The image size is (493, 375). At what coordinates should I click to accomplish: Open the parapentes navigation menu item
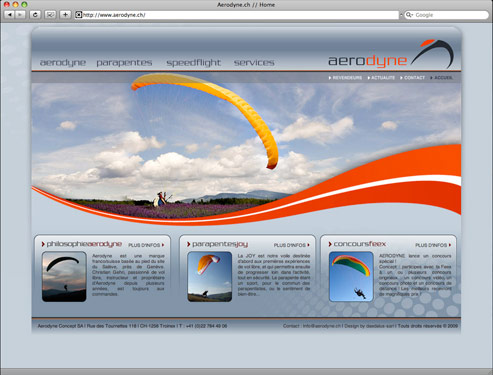pyautogui.click(x=124, y=62)
